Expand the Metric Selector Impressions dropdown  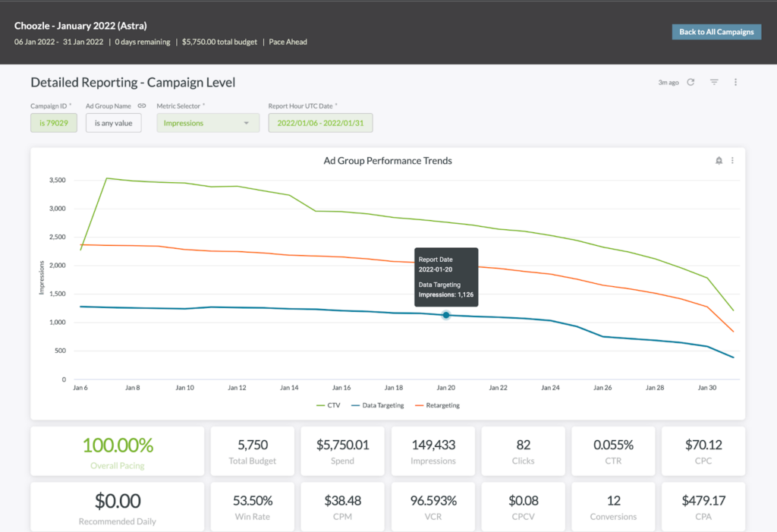coord(208,123)
